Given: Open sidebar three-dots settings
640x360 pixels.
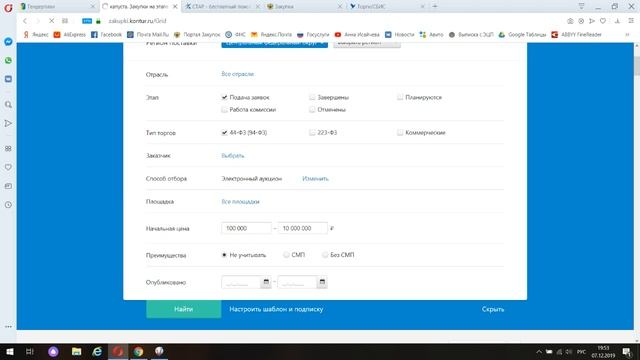Looking at the screenshot, I should click(8, 327).
